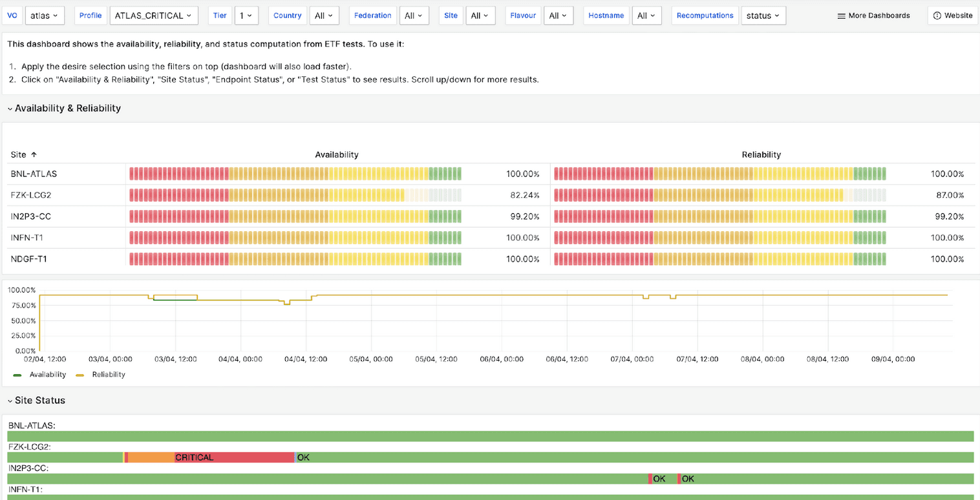Open the More Dashboards menu
The width and height of the screenshot is (980, 500).
pyautogui.click(x=873, y=16)
